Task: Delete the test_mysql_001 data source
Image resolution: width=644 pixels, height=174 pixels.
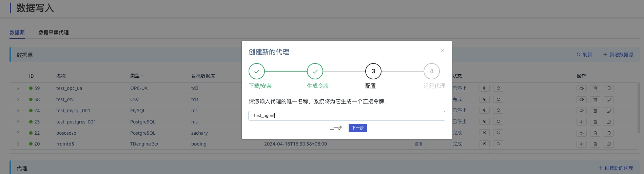Action: pyautogui.click(x=595, y=111)
